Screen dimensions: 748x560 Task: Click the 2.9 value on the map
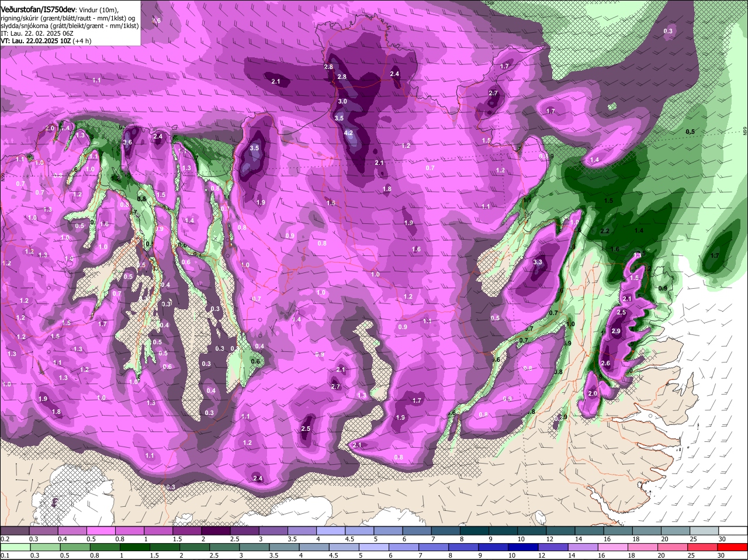(615, 331)
